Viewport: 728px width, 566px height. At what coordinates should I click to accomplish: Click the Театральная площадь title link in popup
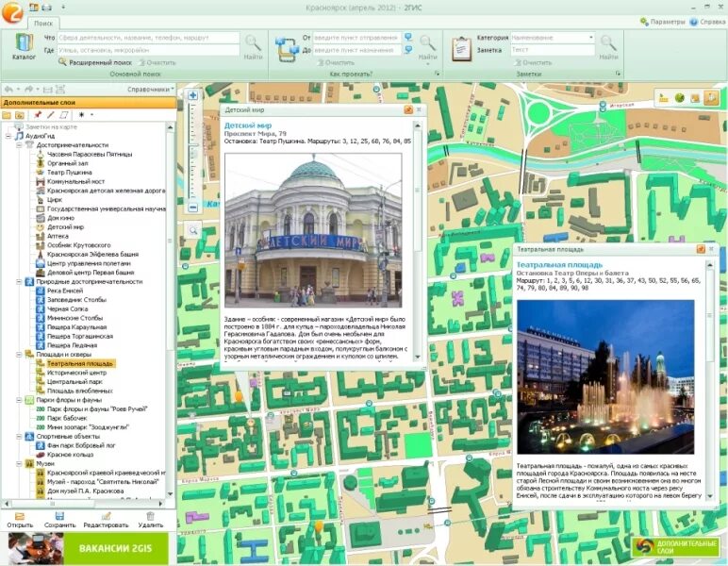[x=559, y=265]
